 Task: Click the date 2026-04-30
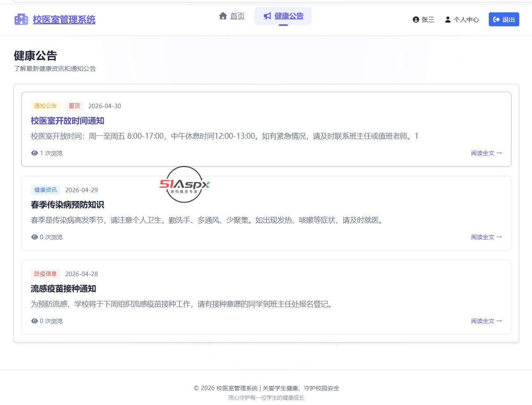105,106
